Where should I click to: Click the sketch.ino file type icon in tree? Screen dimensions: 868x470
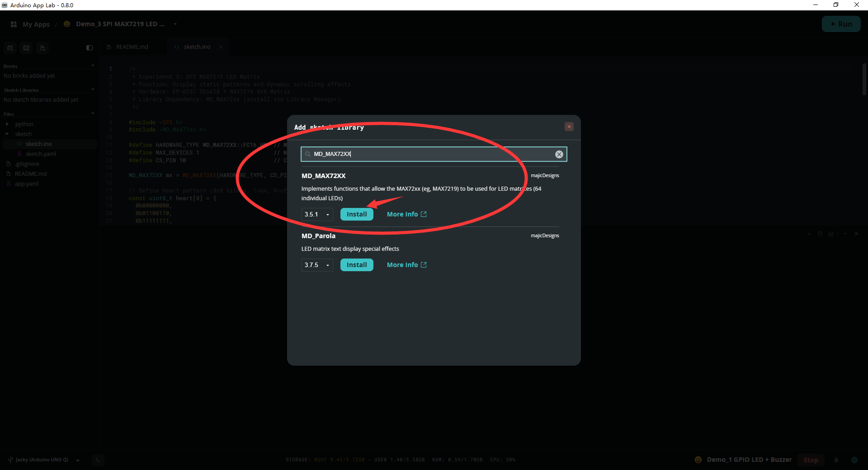tap(19, 144)
